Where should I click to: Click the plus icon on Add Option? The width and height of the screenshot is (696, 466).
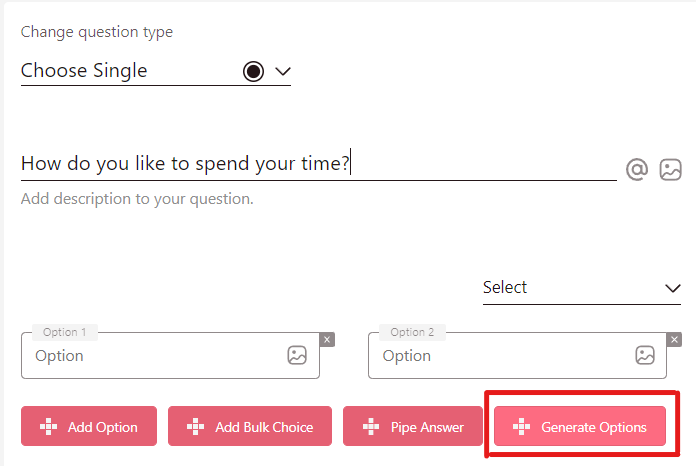48,427
